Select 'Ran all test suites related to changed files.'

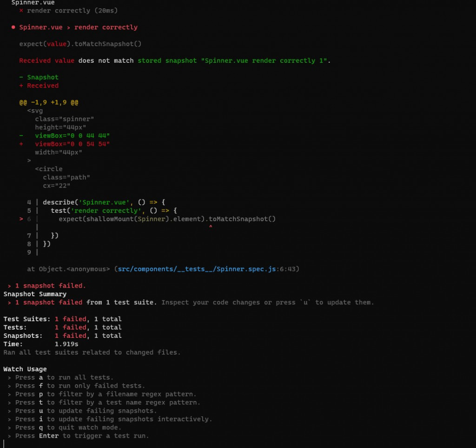pos(92,352)
